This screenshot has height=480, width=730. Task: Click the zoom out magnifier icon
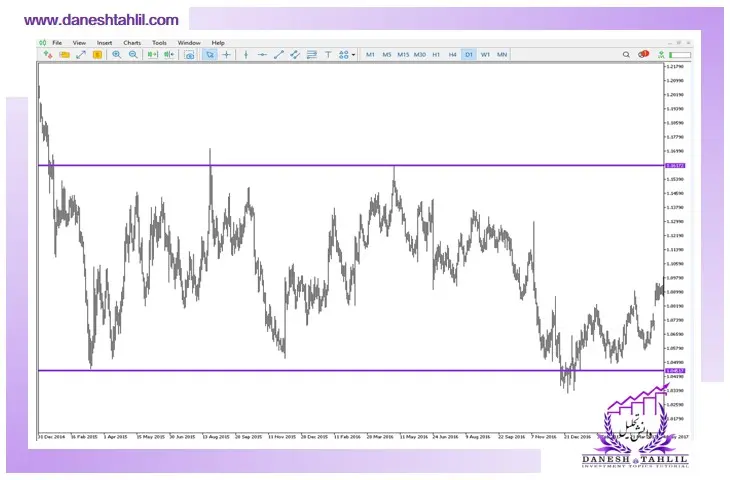click(133, 54)
